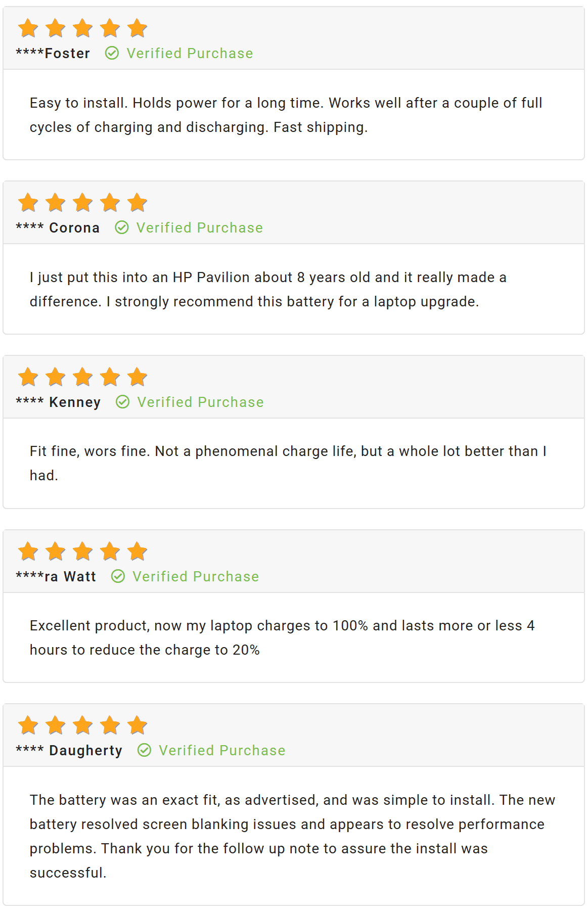Click the second star in ra Watt's rating
Image resolution: width=588 pixels, height=915 pixels.
[x=56, y=552]
